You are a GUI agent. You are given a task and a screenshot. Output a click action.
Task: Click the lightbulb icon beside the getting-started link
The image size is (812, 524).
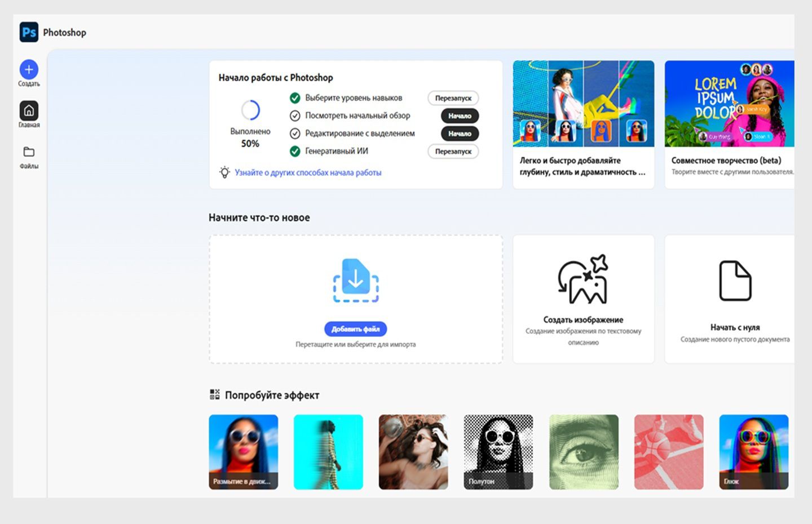click(225, 172)
